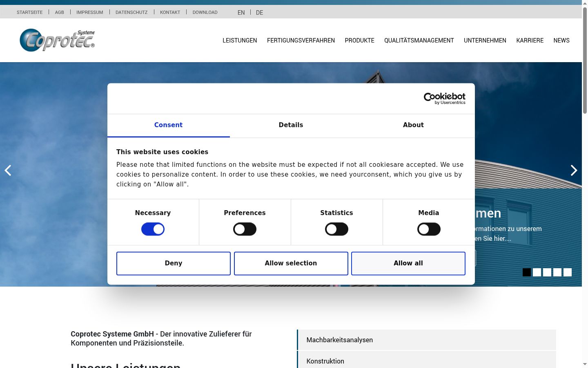
Task: Enable the Media cookies switch
Action: point(429,229)
